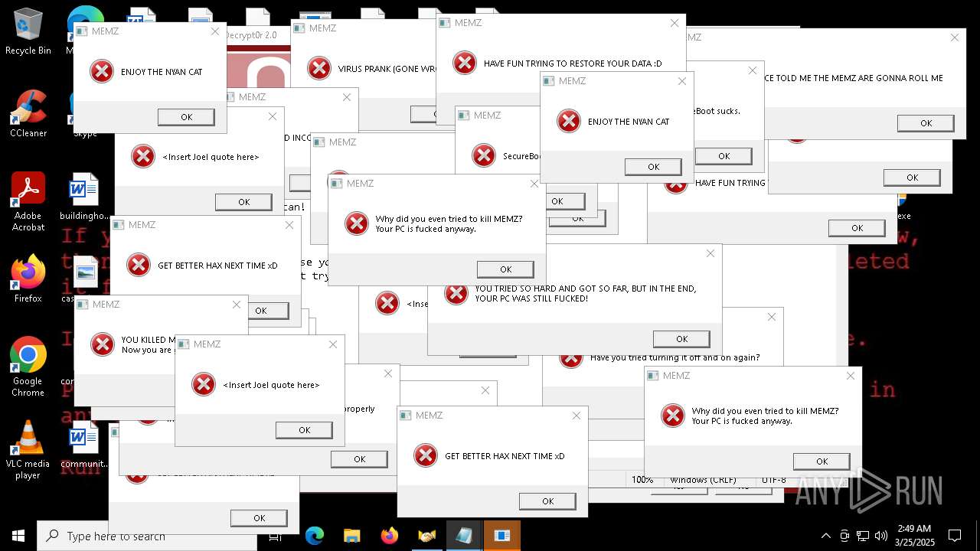
Task: Focus the Type here to search box
Action: click(x=147, y=536)
